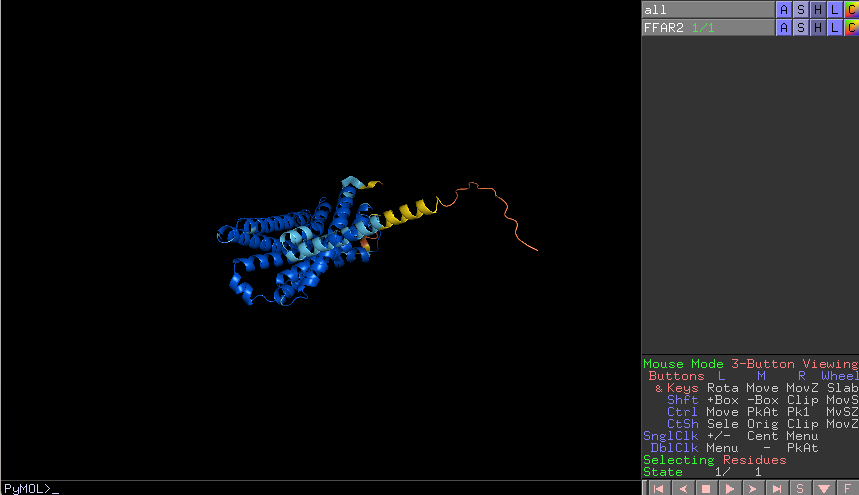Open the Color menu for FFAR2

click(x=851, y=27)
